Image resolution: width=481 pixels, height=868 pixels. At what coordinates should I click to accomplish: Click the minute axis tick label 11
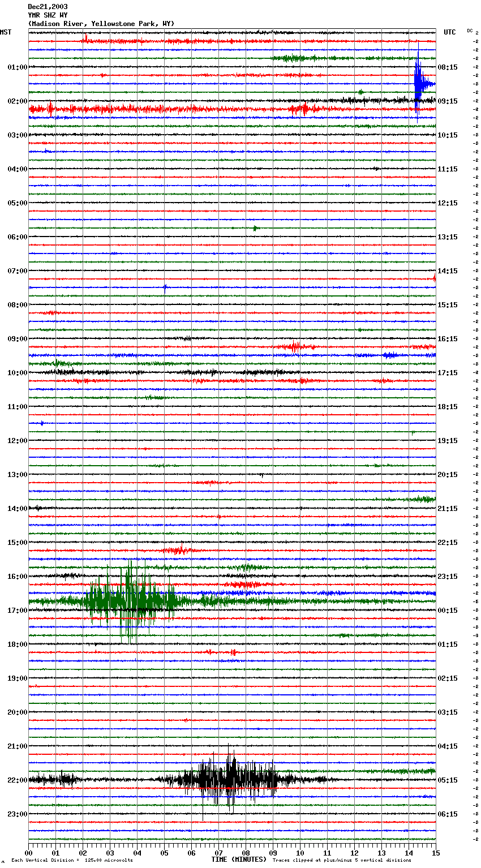click(x=327, y=853)
